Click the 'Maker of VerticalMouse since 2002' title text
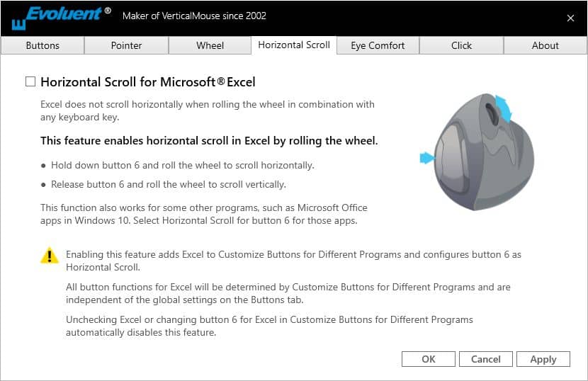The width and height of the screenshot is (588, 381). coord(195,16)
